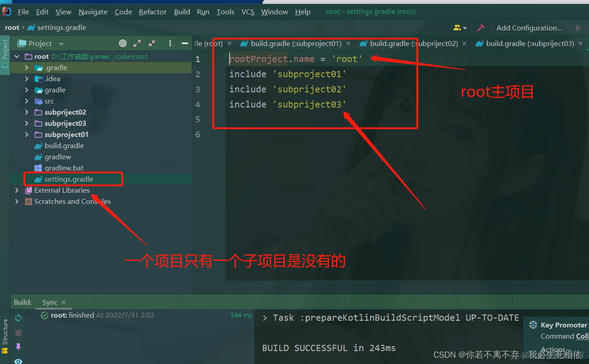589x364 pixels.
Task: Open the View menu
Action: pyautogui.click(x=63, y=12)
